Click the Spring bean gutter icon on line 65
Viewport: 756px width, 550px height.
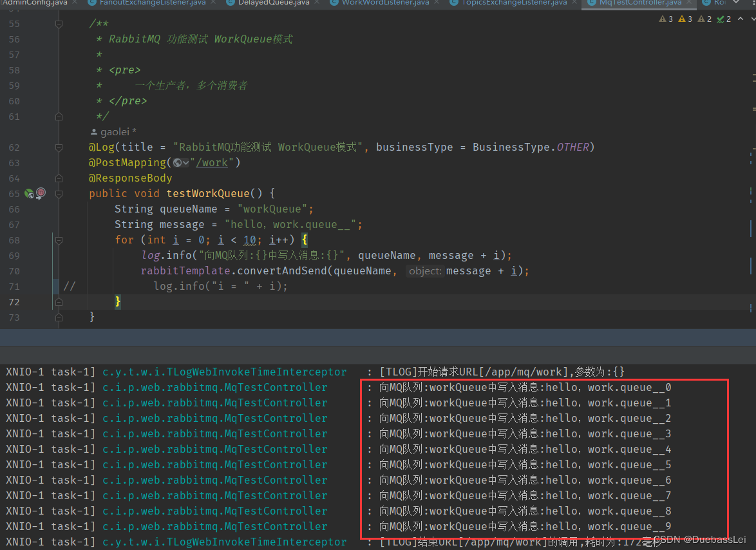(x=28, y=193)
